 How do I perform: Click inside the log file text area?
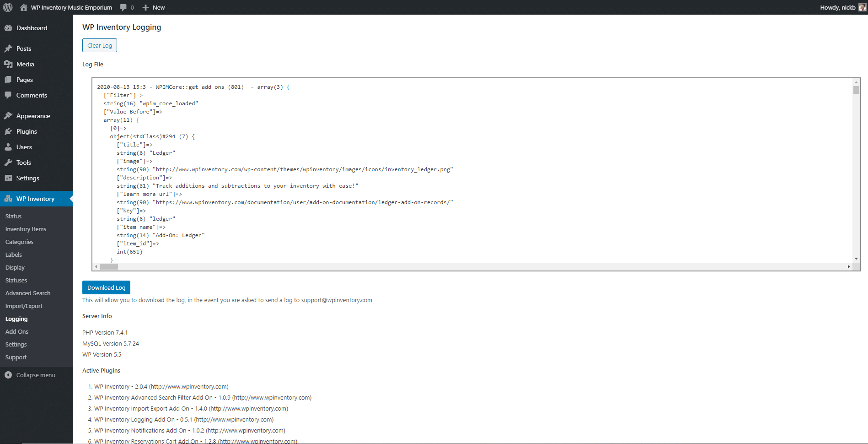(x=472, y=170)
